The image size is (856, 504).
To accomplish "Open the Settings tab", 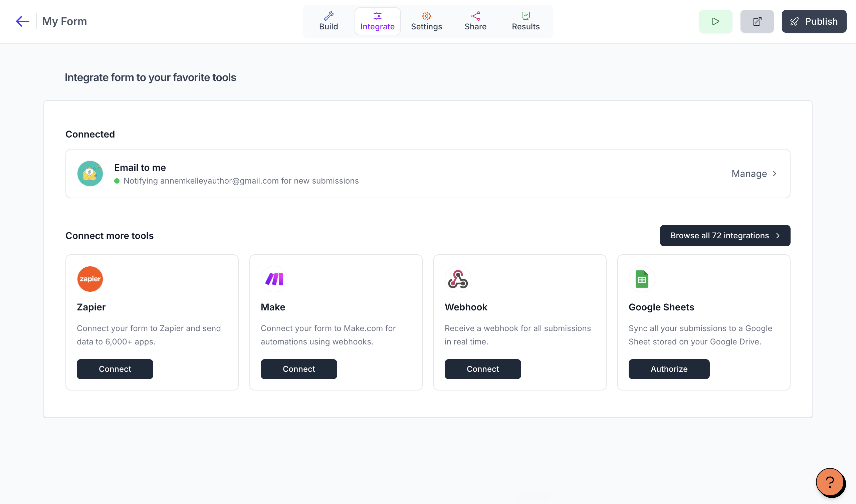I will click(x=426, y=21).
